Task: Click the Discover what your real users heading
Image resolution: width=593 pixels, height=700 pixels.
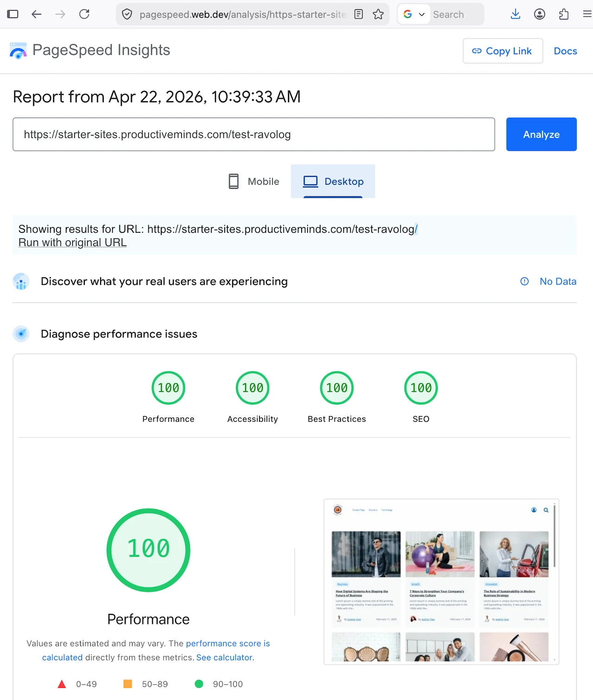Action: tap(164, 281)
